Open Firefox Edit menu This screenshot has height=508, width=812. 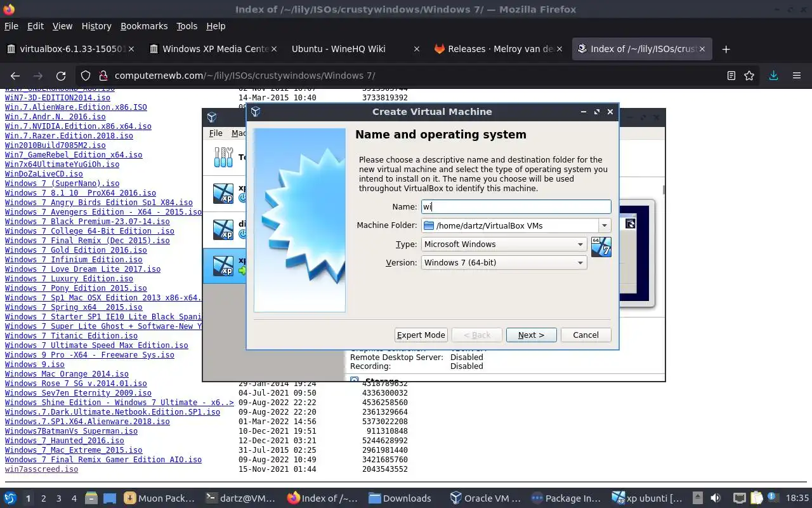tap(36, 26)
